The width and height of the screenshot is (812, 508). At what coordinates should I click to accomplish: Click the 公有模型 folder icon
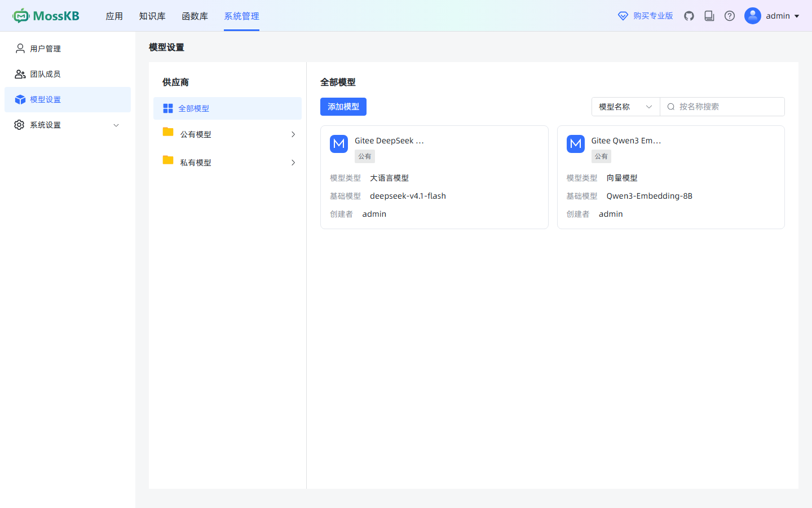(168, 132)
